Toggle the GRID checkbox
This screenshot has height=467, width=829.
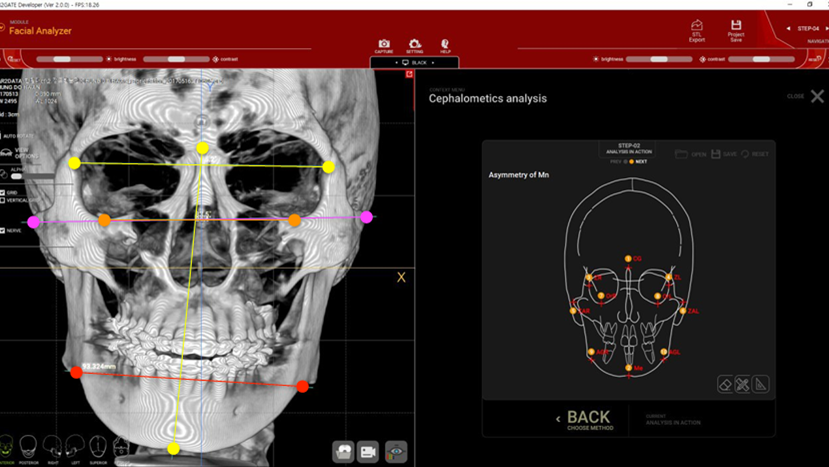tap(3, 193)
